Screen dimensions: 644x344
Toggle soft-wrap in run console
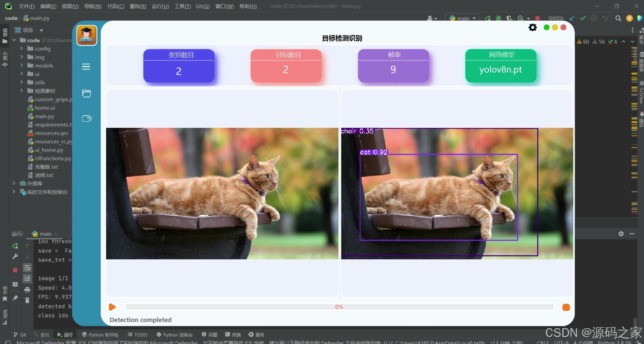click(x=27, y=268)
